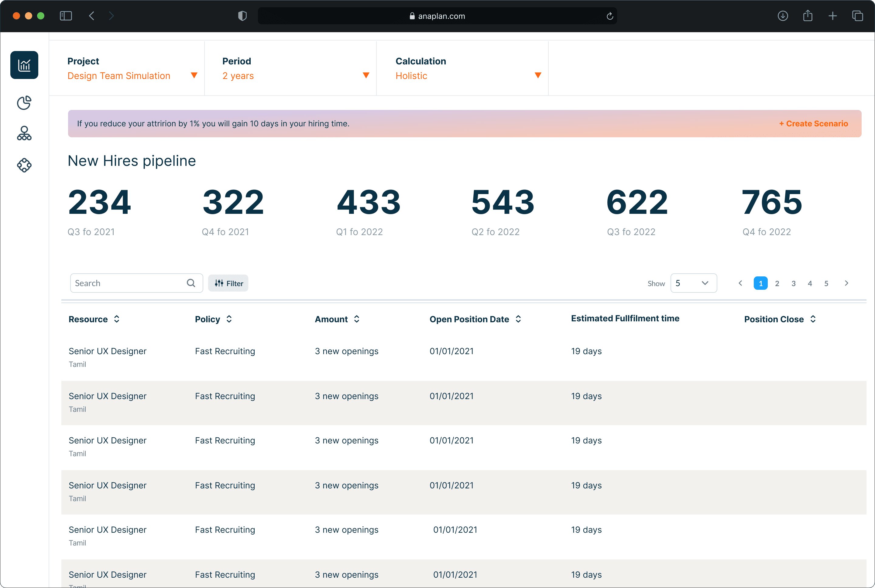This screenshot has width=875, height=588.
Task: Sort by Amount column arrows
Action: pos(357,319)
